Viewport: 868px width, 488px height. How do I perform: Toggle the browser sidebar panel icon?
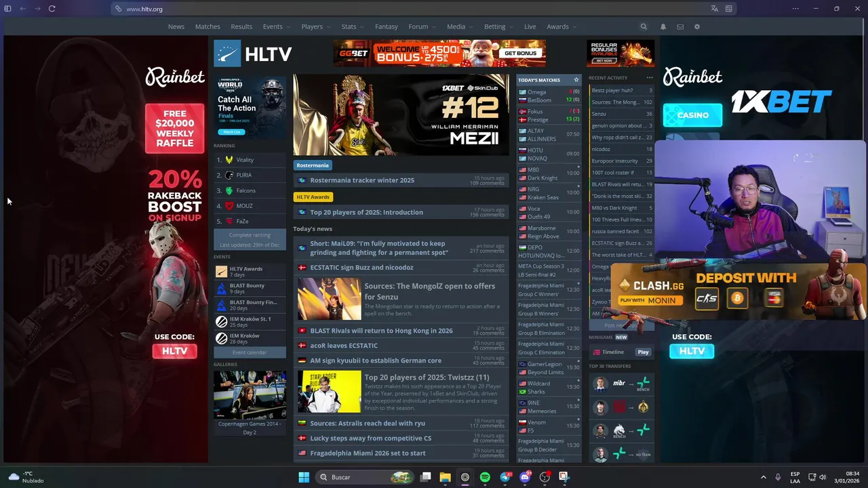(x=8, y=9)
